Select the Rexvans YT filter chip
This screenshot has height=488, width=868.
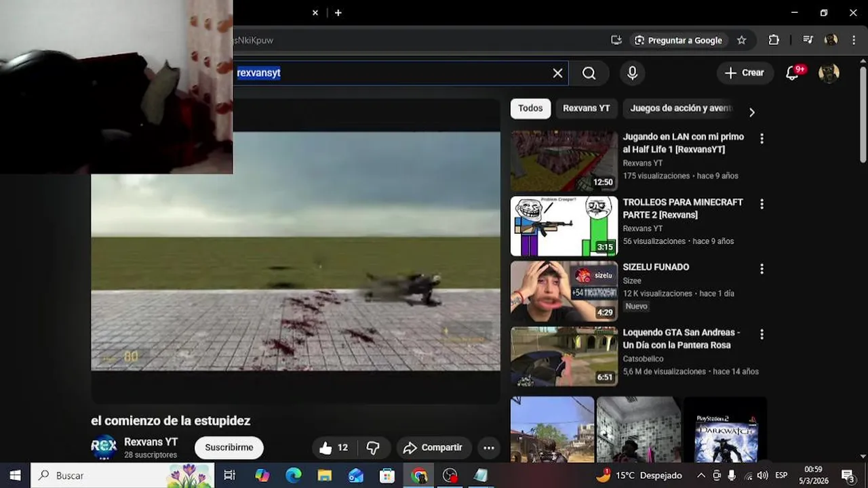click(x=586, y=108)
